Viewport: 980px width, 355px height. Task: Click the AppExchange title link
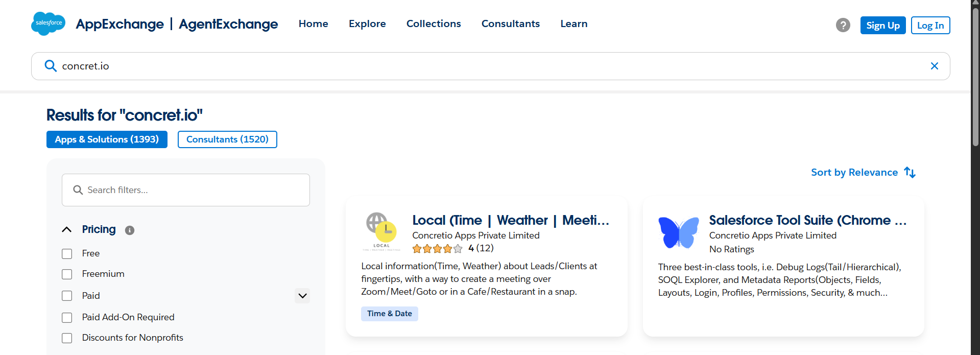point(120,24)
